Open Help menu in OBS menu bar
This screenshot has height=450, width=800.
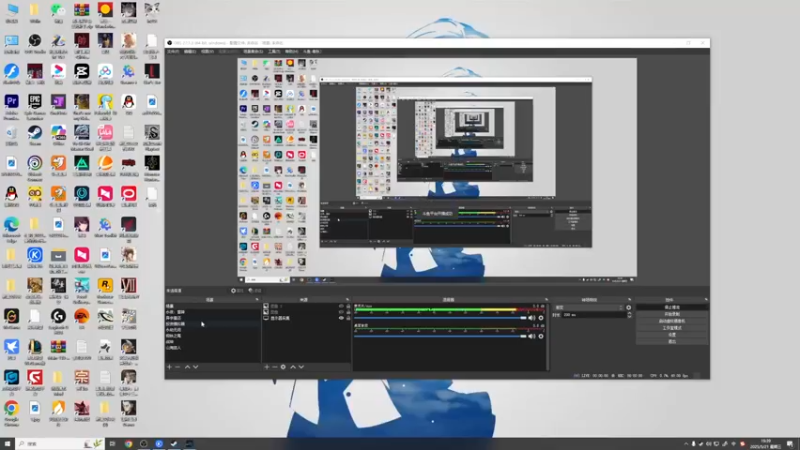coord(291,52)
